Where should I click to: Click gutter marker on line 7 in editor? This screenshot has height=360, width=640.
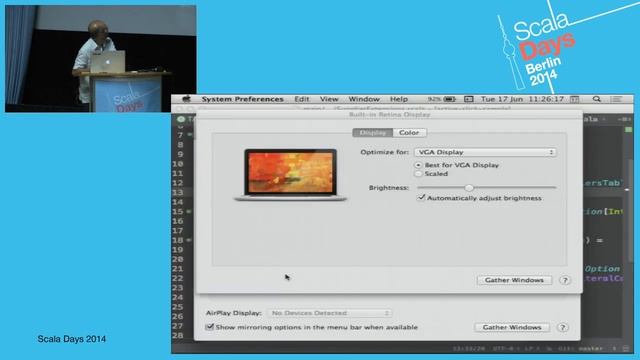[x=189, y=134]
